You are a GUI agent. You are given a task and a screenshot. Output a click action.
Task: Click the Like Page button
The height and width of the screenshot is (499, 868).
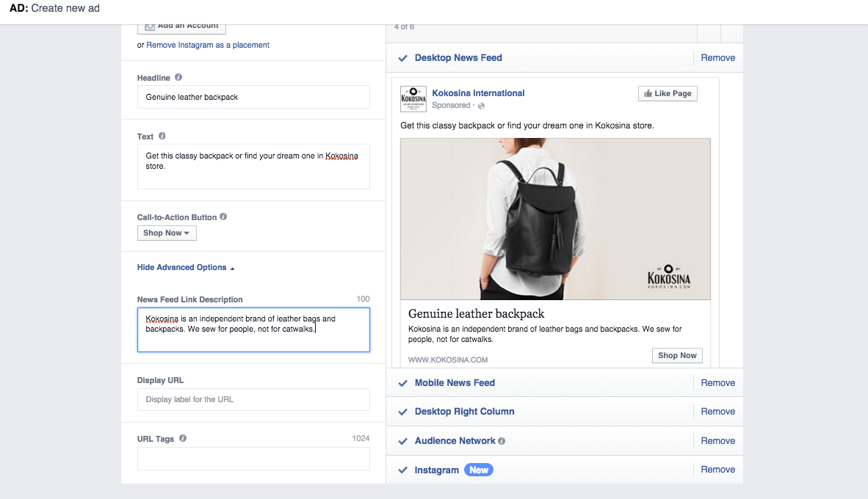point(668,93)
